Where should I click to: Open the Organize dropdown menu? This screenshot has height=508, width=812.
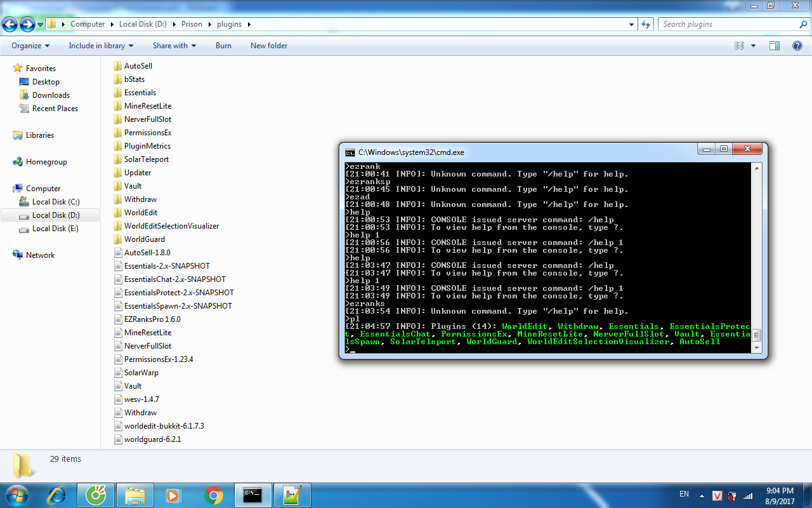click(x=30, y=46)
